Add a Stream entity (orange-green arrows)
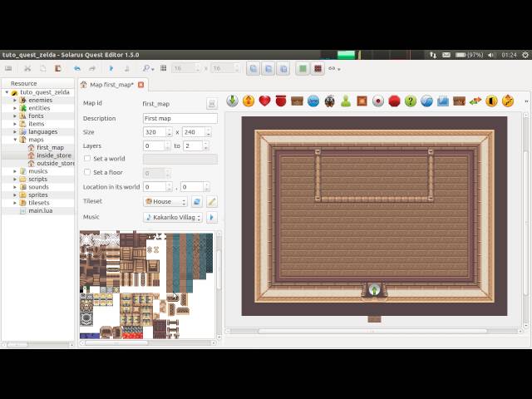The image size is (532, 399). [x=475, y=101]
